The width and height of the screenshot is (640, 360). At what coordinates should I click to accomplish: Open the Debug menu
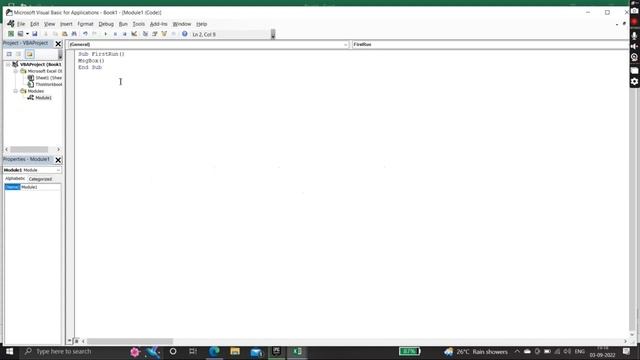(106, 24)
